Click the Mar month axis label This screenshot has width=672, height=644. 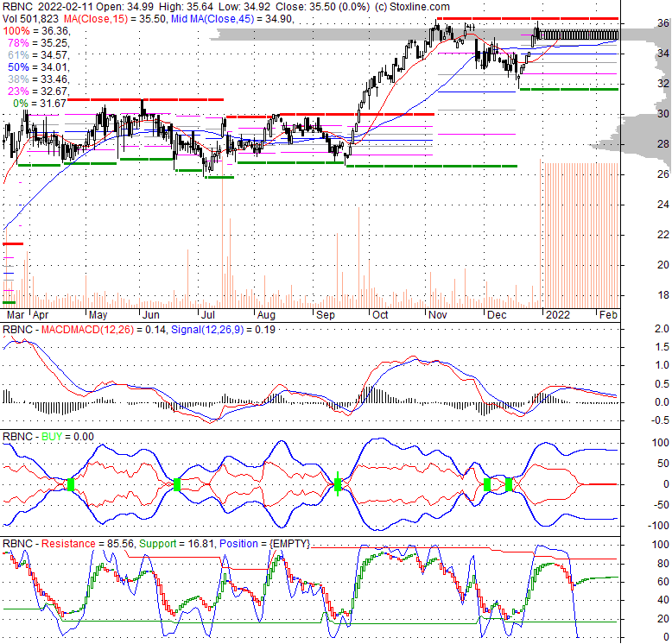point(16,315)
